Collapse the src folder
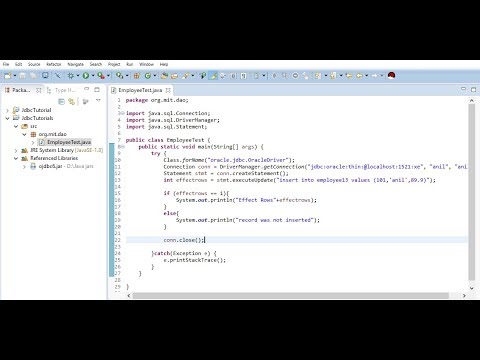The image size is (480, 360). tap(16, 126)
